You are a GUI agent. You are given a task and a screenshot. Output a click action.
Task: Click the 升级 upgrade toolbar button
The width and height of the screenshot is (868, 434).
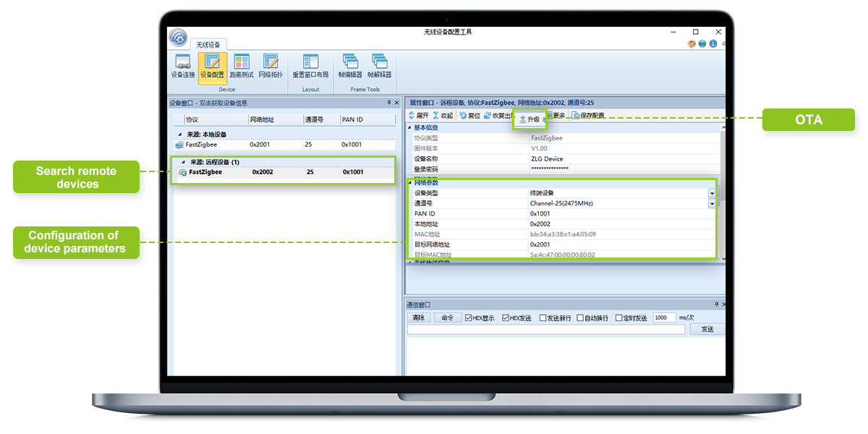pyautogui.click(x=529, y=119)
